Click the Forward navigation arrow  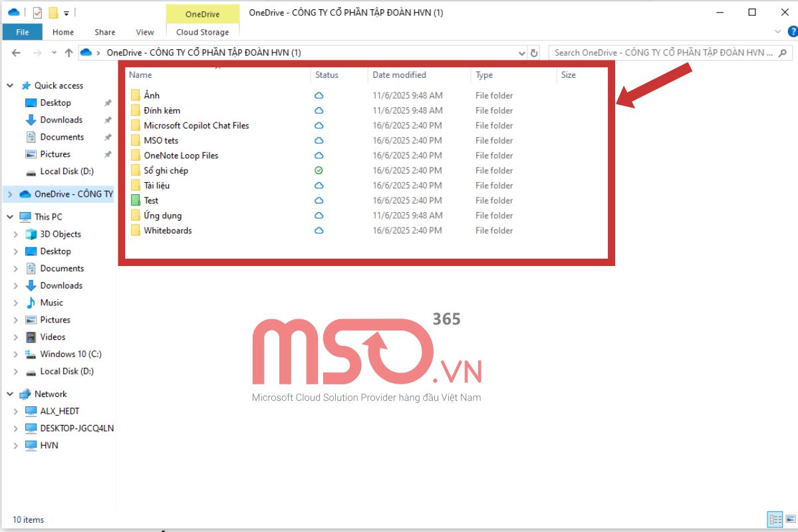38,53
